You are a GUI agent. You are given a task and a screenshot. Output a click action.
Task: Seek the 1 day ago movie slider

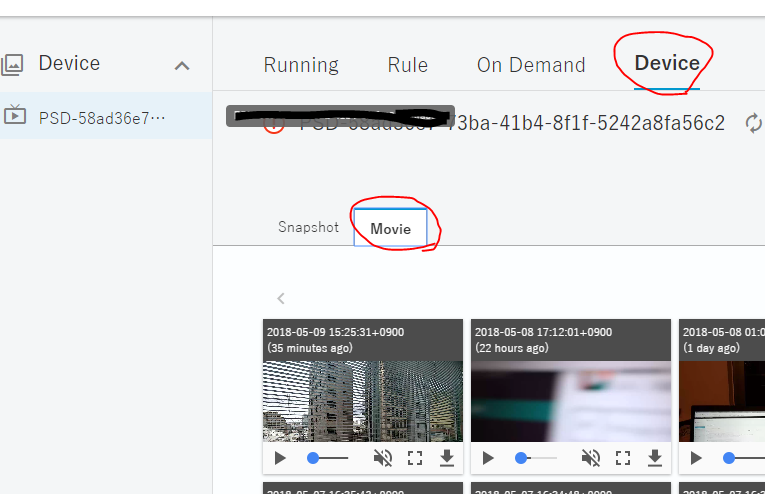coord(744,458)
